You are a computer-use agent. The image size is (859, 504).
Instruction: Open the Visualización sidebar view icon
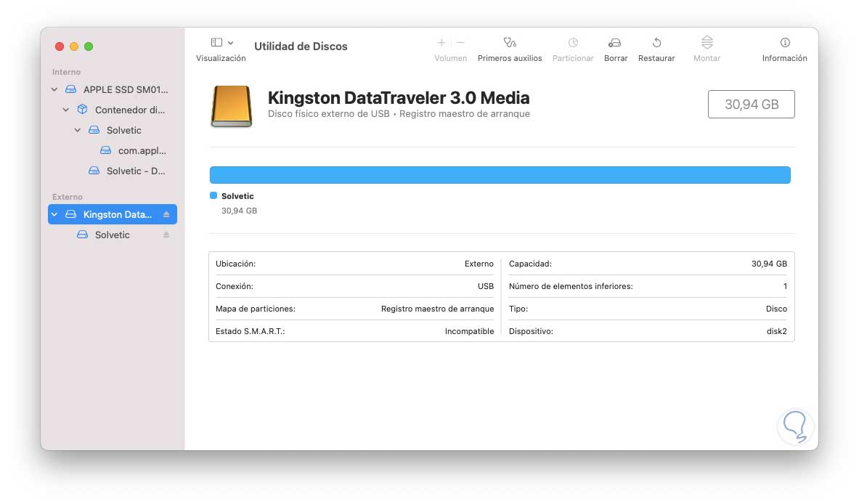point(216,43)
